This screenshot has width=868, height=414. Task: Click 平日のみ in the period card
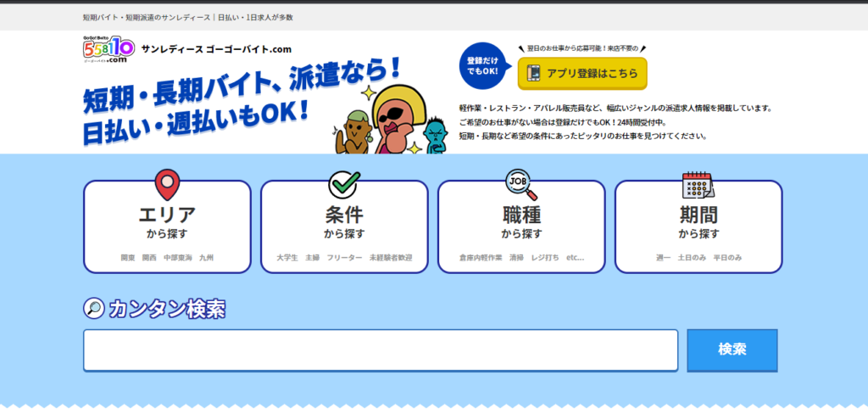pos(727,258)
